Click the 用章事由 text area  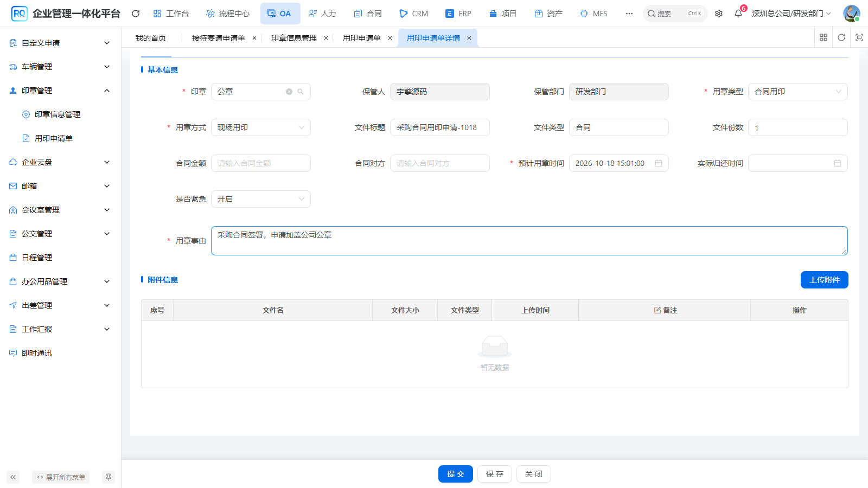click(529, 241)
